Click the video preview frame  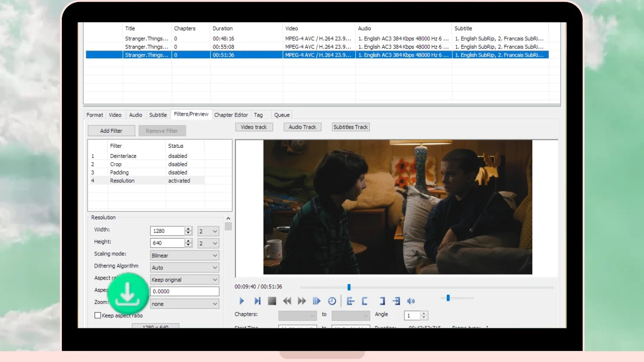point(397,207)
